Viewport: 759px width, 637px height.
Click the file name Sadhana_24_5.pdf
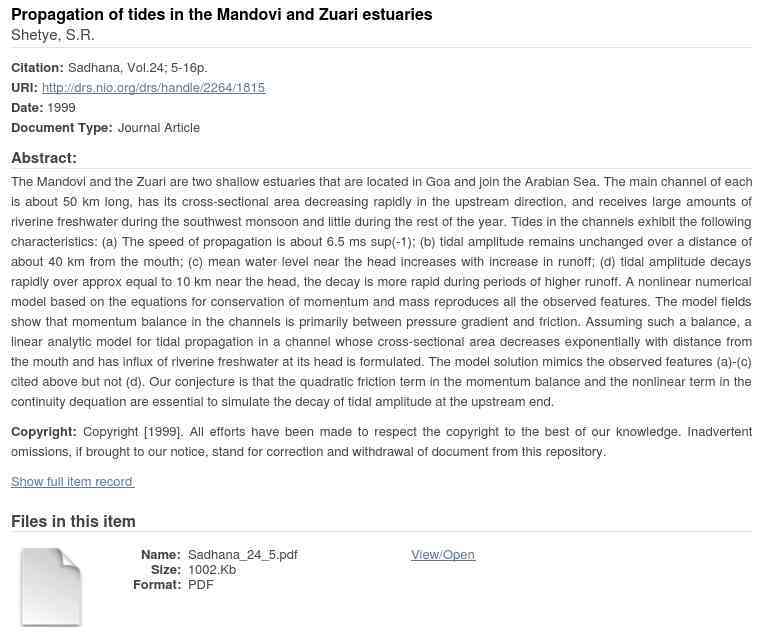[x=242, y=555]
